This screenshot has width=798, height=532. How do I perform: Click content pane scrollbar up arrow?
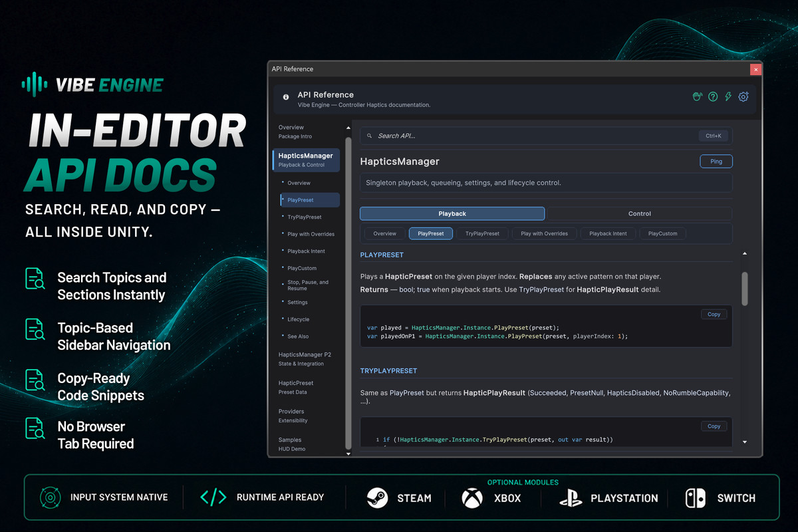pyautogui.click(x=744, y=253)
